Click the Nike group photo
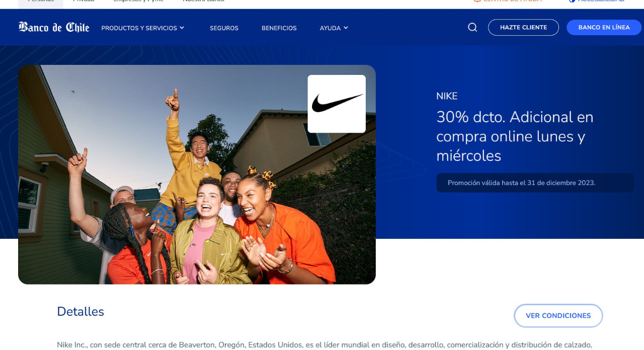Image resolution: width=644 pixels, height=350 pixels. [197, 174]
